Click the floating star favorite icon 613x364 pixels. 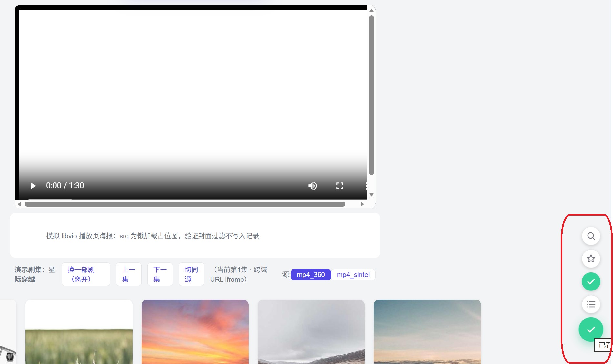(x=591, y=259)
